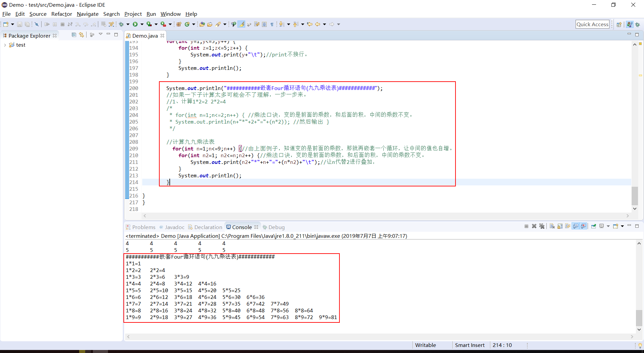Click the Display Selected Console icon

pyautogui.click(x=601, y=226)
